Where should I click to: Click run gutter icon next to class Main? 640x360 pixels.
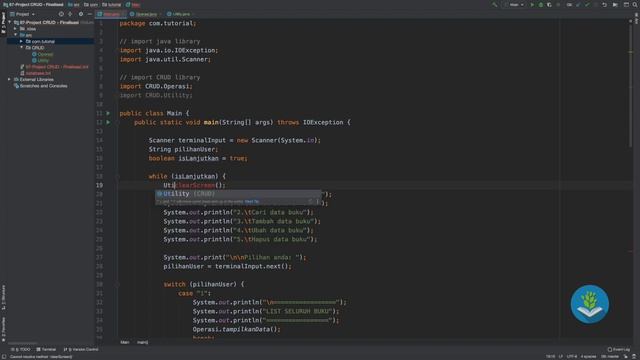click(x=108, y=113)
